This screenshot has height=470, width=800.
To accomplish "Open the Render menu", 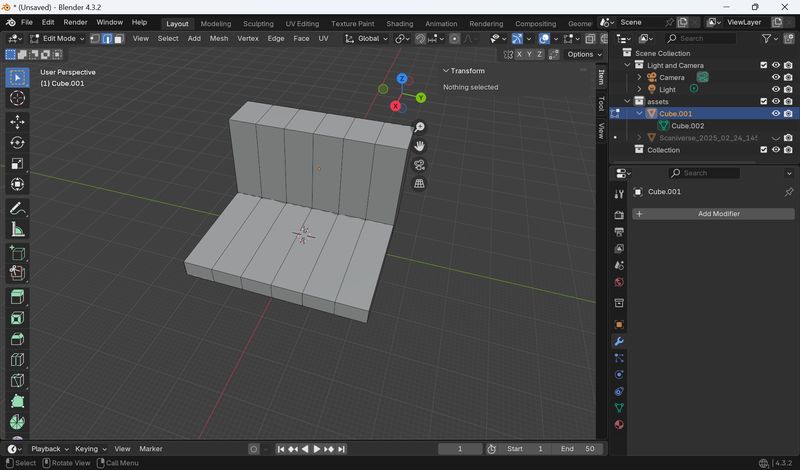I will coord(76,22).
